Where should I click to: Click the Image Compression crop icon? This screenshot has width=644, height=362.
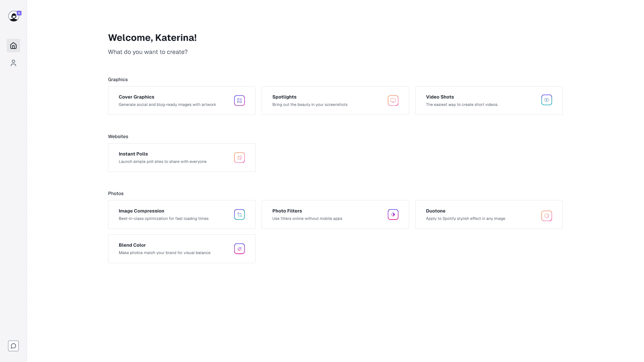[239, 215]
